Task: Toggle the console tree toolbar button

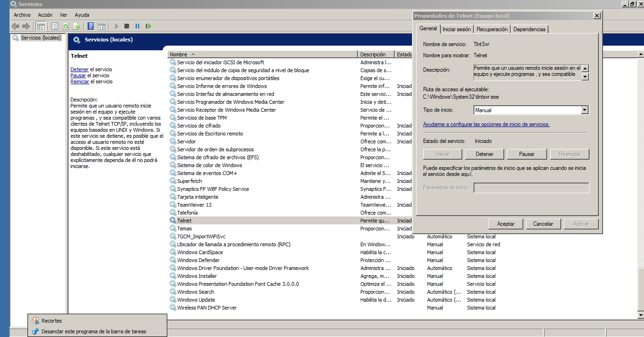Action: point(41,27)
